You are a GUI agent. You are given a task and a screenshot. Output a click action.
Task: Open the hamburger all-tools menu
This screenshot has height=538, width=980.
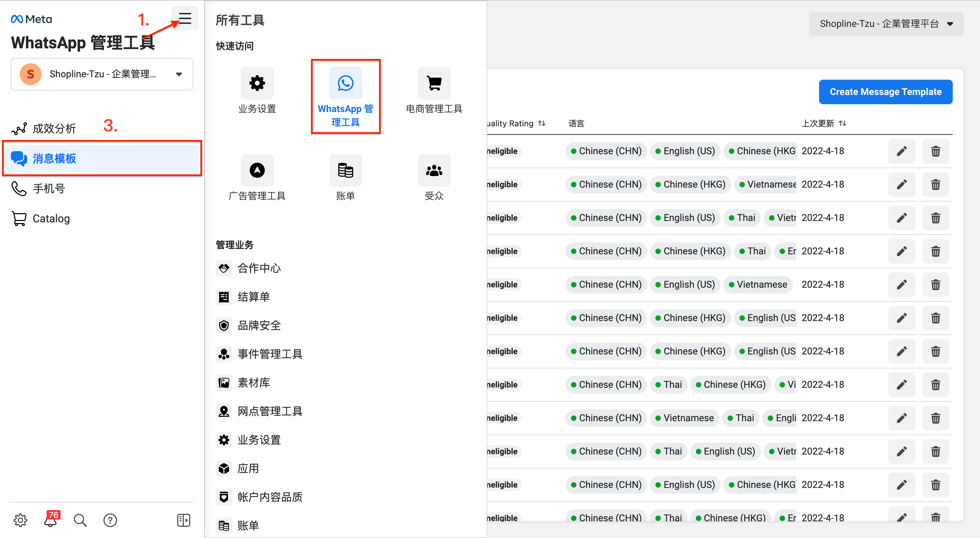tap(185, 18)
